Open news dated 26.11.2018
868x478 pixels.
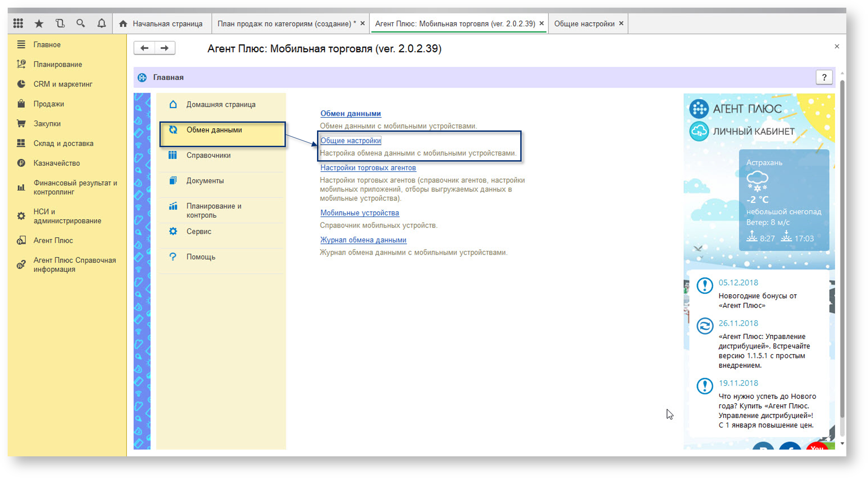(x=738, y=323)
